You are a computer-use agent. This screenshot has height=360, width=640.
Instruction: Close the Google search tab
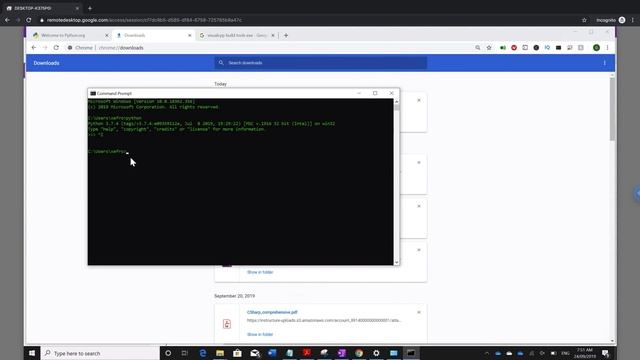tap(273, 36)
